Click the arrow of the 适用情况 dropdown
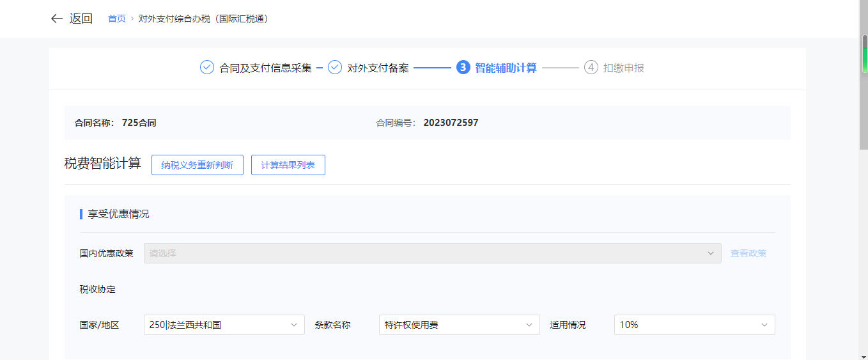The image size is (868, 360). (x=764, y=325)
